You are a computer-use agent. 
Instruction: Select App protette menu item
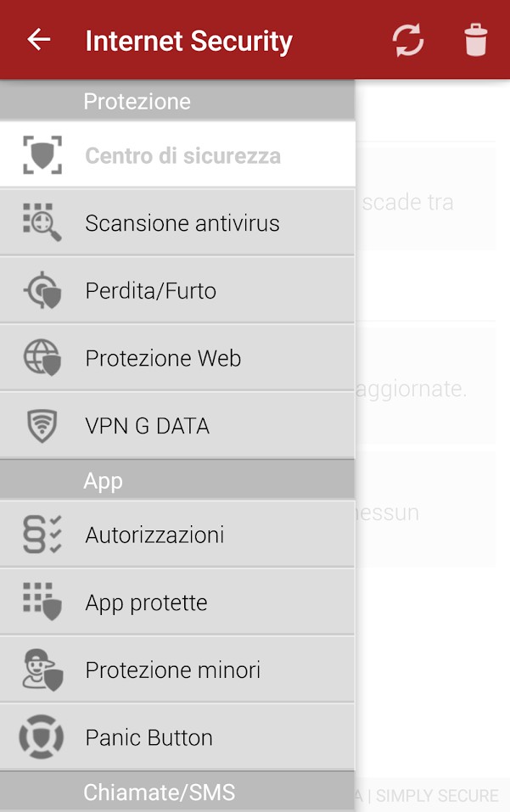click(x=177, y=602)
